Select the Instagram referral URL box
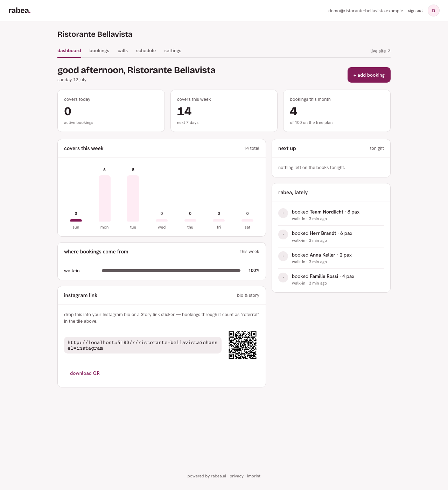The width and height of the screenshot is (448, 490). coord(143,345)
